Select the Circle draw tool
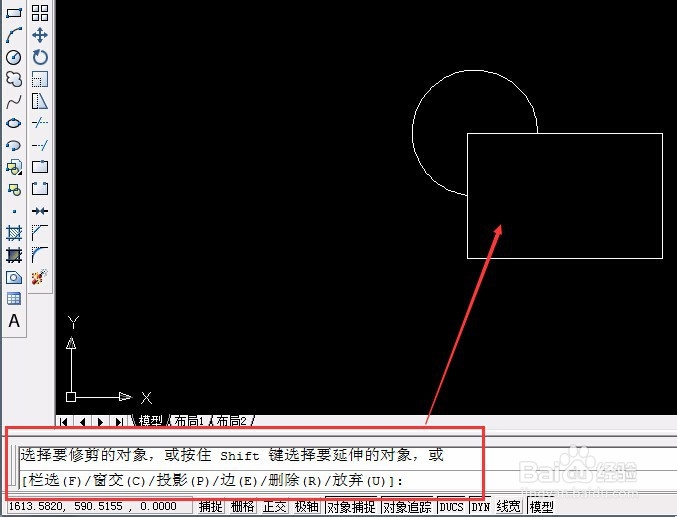 tap(14, 57)
